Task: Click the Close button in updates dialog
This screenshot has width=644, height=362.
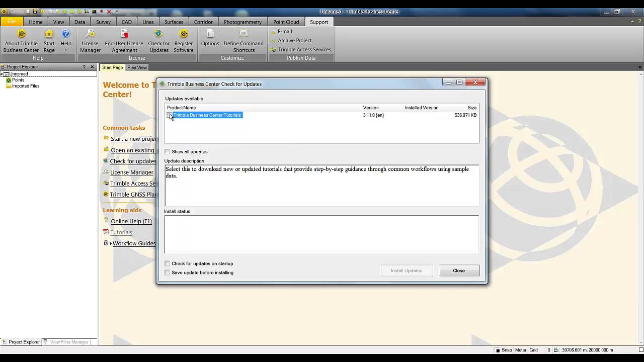Action: click(459, 270)
